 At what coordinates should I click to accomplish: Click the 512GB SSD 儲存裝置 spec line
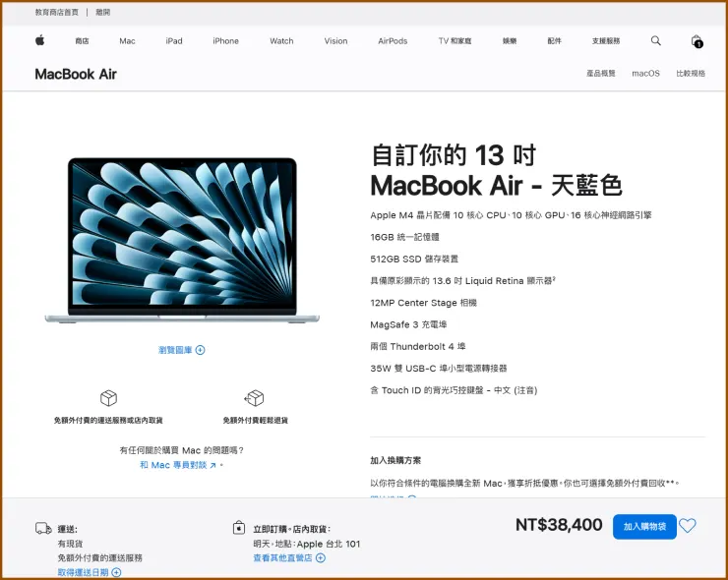coord(414,259)
